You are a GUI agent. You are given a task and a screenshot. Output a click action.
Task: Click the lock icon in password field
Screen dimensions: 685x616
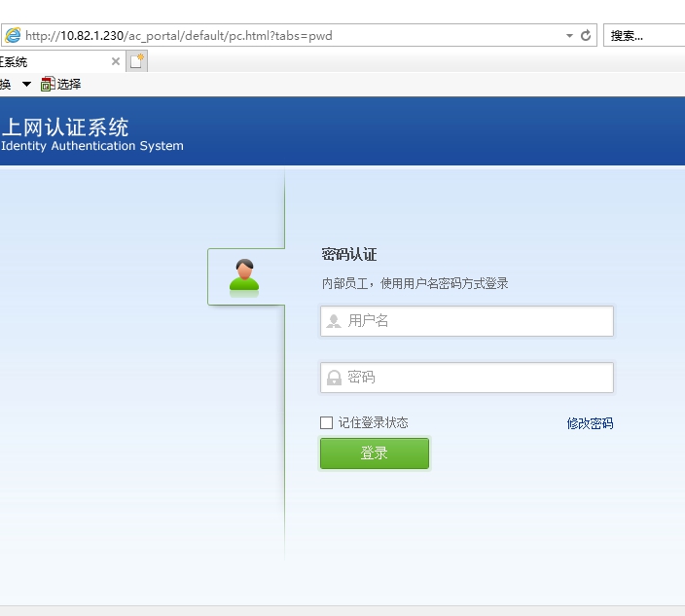tap(334, 378)
